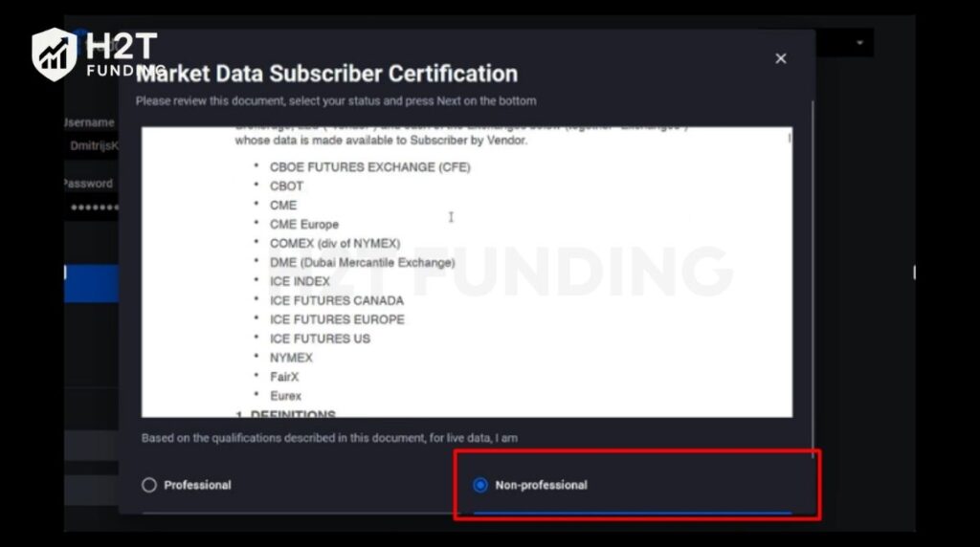Click the text "CBOE FUTURES EXCHANGE (CFE)"
The image size is (980, 547).
(x=370, y=167)
